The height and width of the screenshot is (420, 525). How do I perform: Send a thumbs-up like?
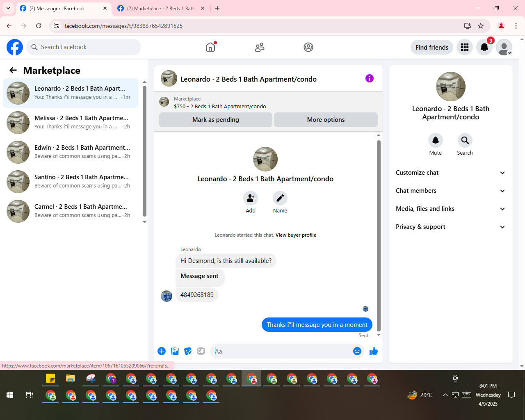pyautogui.click(x=374, y=351)
